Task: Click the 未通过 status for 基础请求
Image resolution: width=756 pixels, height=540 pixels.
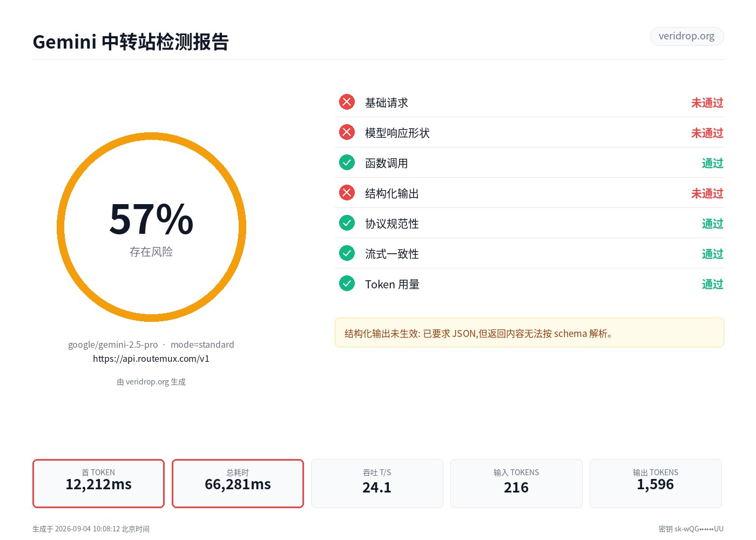Action: [707, 103]
